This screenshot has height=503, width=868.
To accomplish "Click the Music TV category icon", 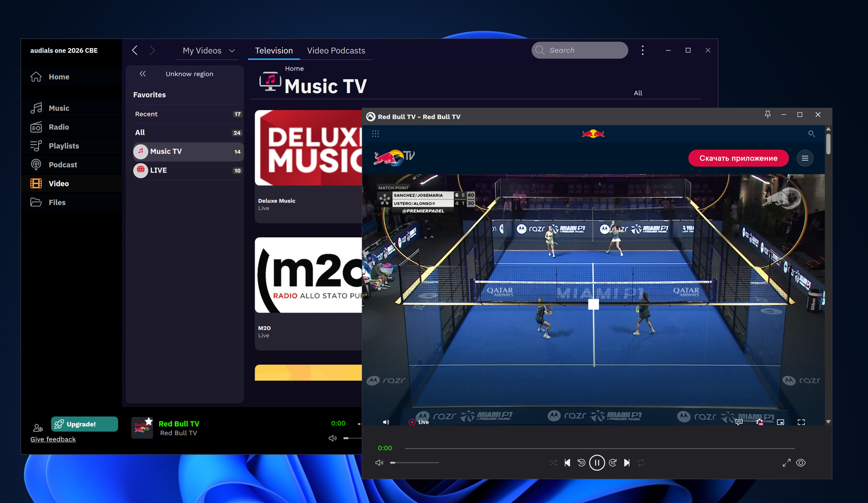I will click(x=141, y=152).
